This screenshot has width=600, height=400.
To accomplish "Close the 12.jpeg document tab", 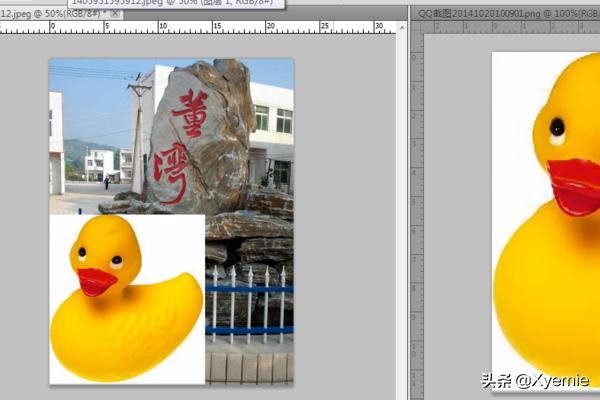I will pyautogui.click(x=116, y=13).
